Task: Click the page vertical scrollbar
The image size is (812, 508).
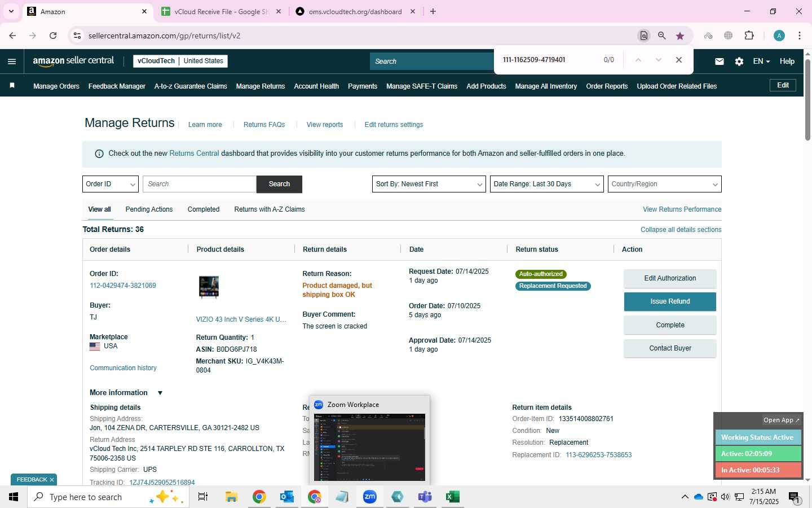Action: 807,99
